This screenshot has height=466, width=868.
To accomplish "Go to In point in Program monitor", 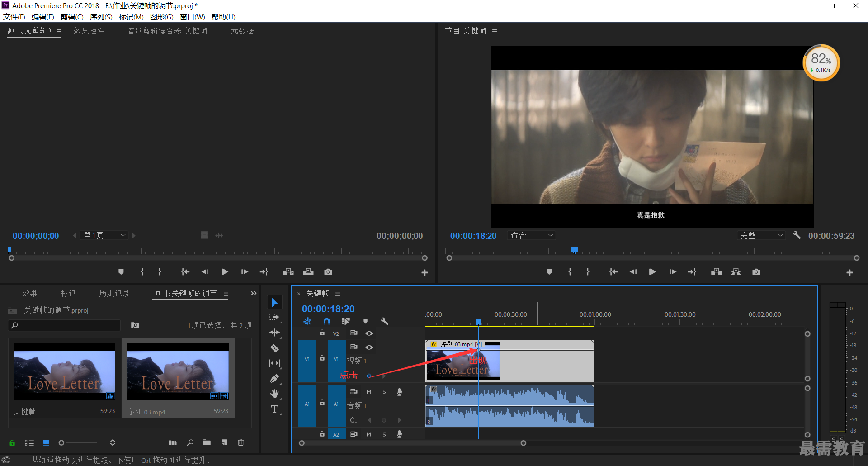I will click(x=613, y=272).
